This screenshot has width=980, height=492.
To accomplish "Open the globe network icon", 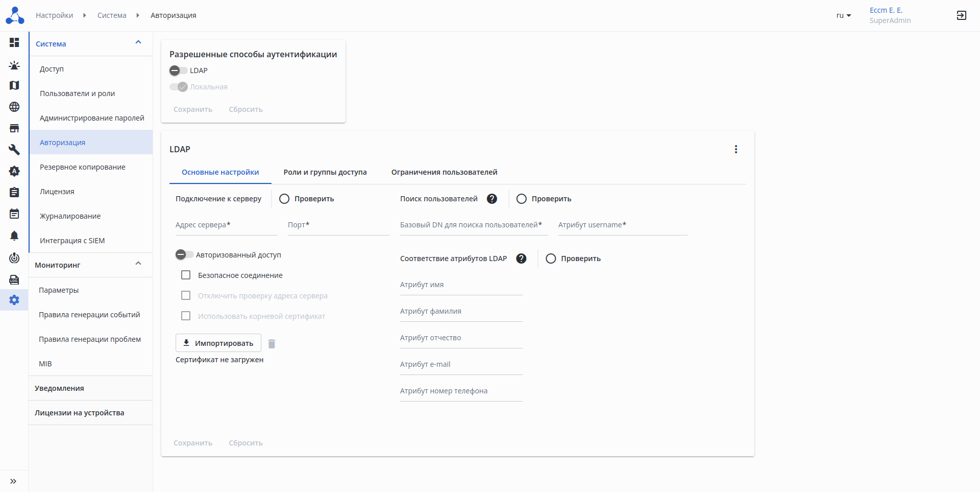I will (14, 107).
